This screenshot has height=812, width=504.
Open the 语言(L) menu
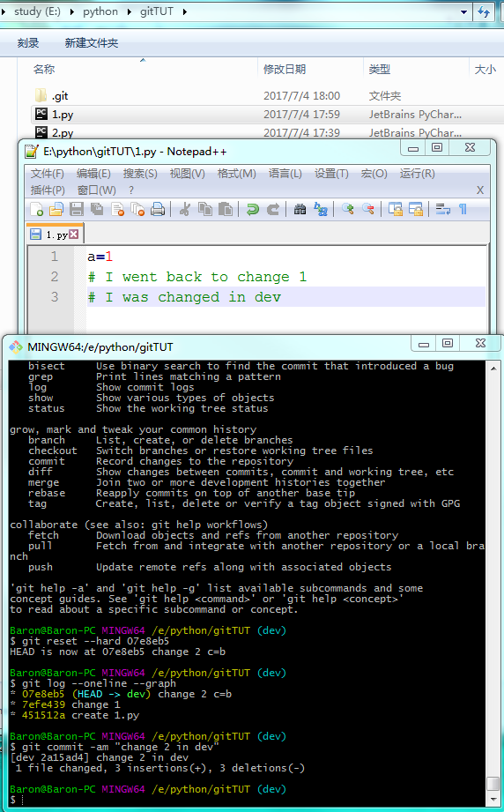coord(285,174)
